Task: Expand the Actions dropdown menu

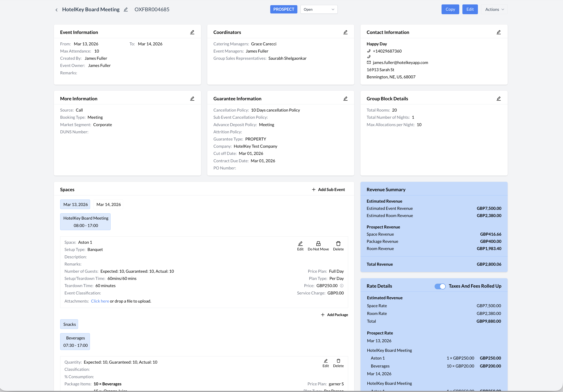Action: point(494,10)
